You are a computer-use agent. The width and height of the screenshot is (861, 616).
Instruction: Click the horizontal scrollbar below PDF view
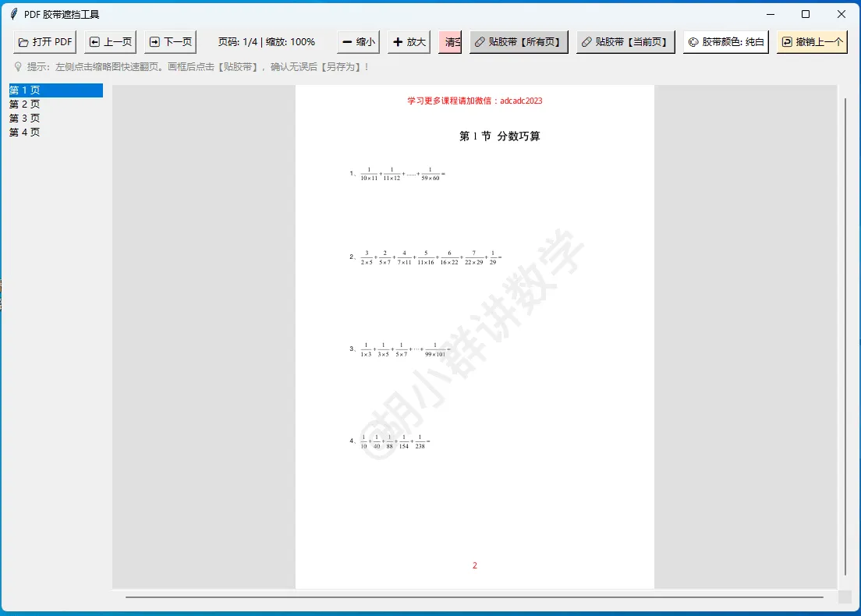coord(474,597)
